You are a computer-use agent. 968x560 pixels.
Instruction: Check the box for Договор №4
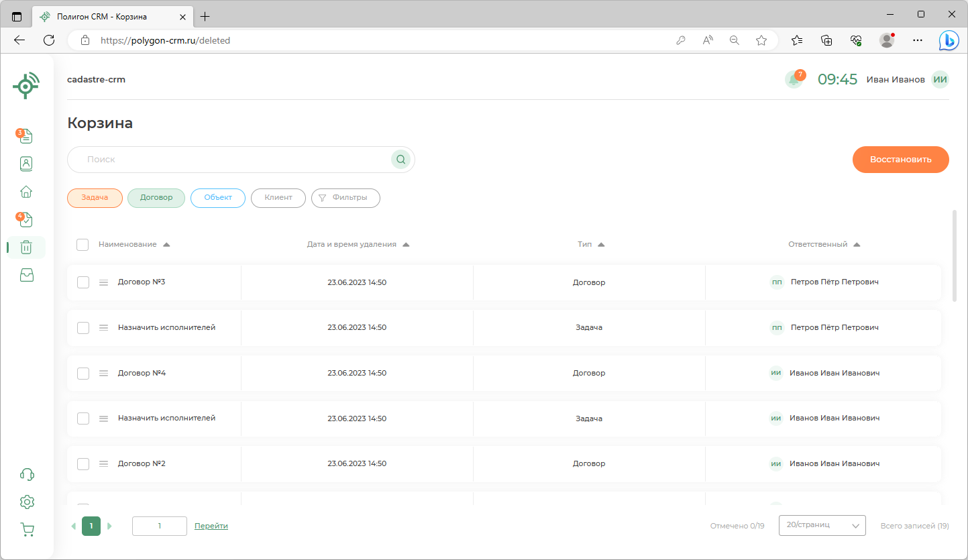83,373
